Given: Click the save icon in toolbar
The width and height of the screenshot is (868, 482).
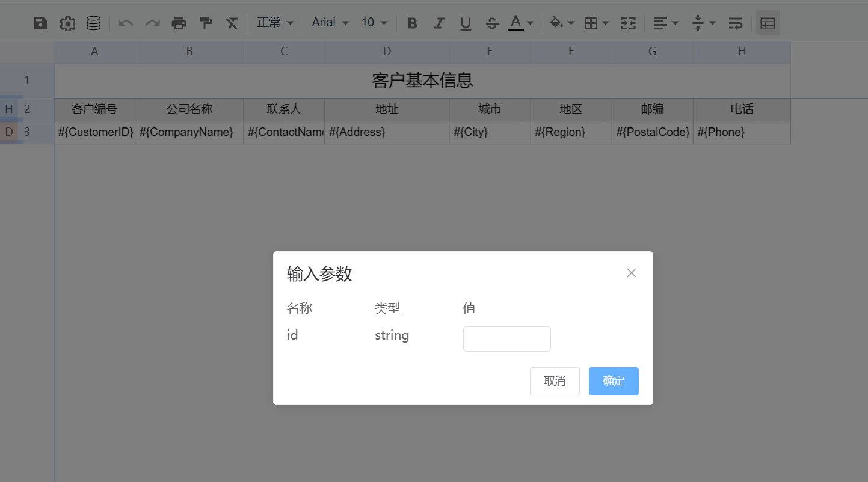Looking at the screenshot, I should point(40,23).
